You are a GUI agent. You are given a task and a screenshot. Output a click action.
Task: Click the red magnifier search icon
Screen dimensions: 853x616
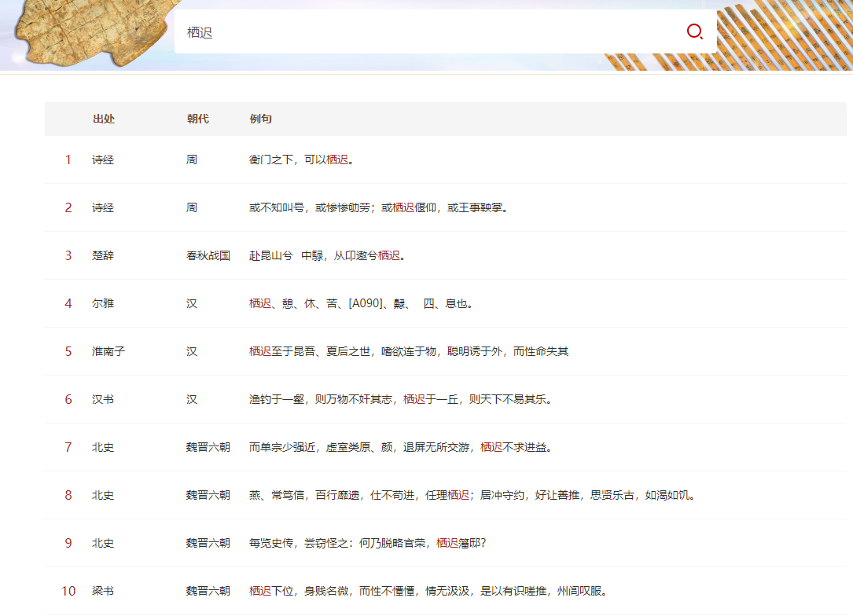695,31
